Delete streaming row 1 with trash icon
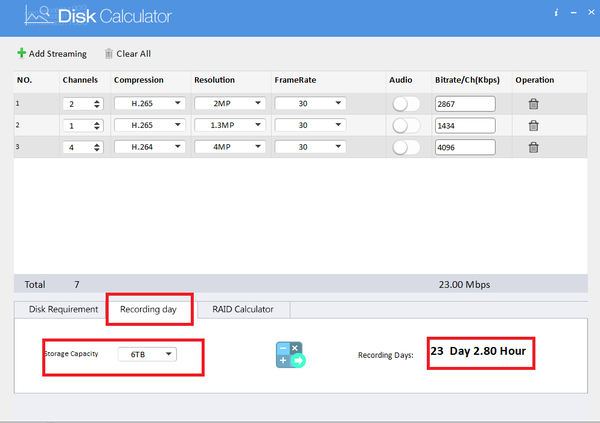The image size is (600, 423). [x=533, y=104]
